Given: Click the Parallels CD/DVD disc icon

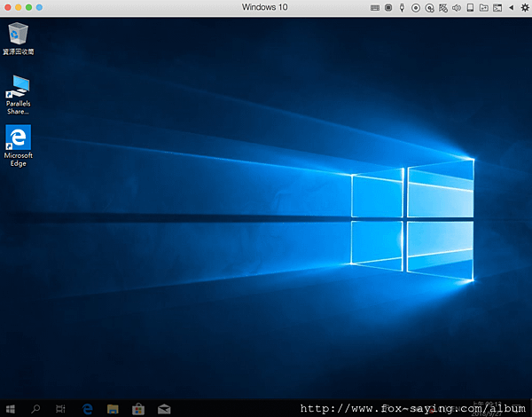Looking at the screenshot, I should tap(416, 8).
